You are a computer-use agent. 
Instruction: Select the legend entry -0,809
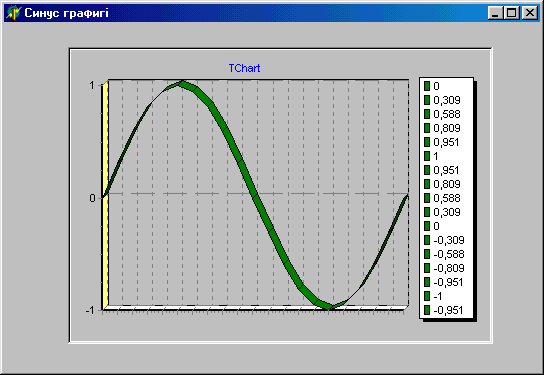(444, 268)
